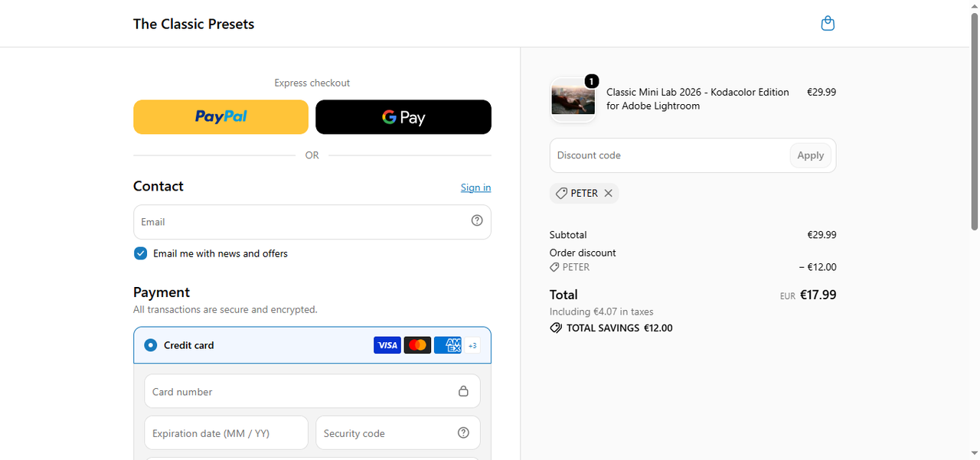This screenshot has width=980, height=460.
Task: Click the €17.99 total amount
Action: tap(818, 295)
